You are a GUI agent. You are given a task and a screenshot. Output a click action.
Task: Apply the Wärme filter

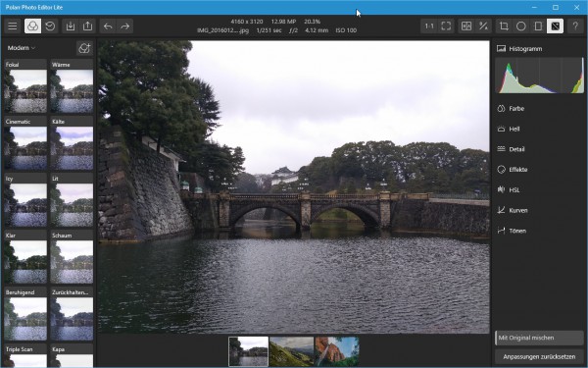point(72,86)
